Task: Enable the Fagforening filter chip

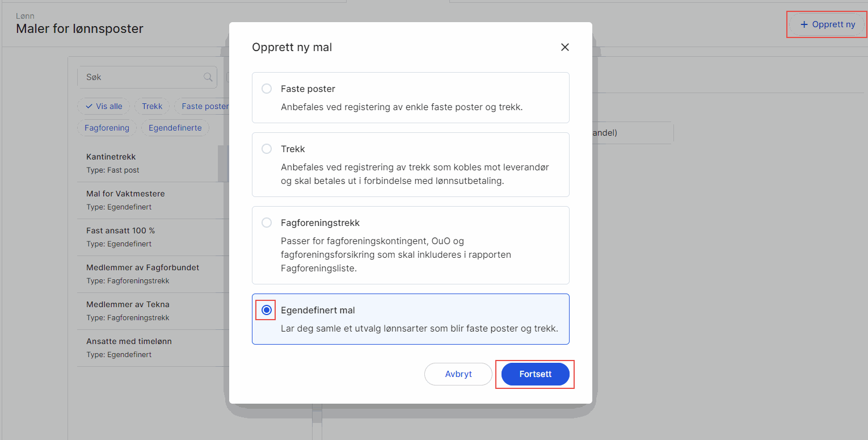Action: 107,128
